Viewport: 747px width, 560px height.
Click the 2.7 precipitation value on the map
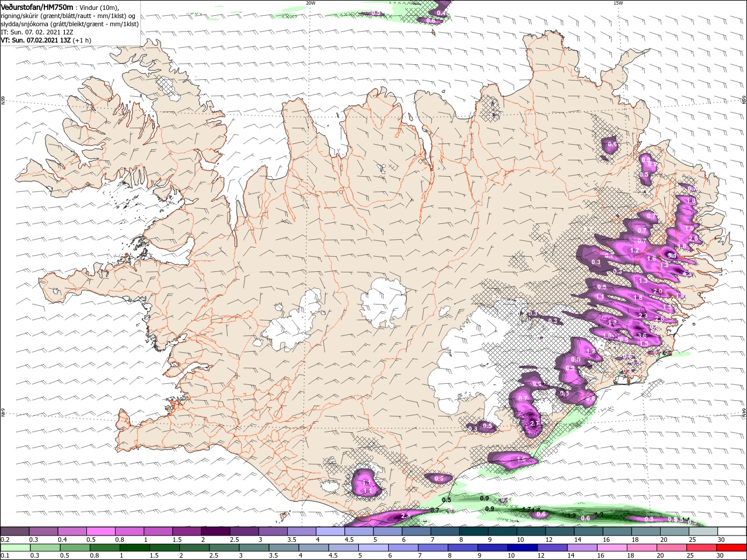coord(534,423)
